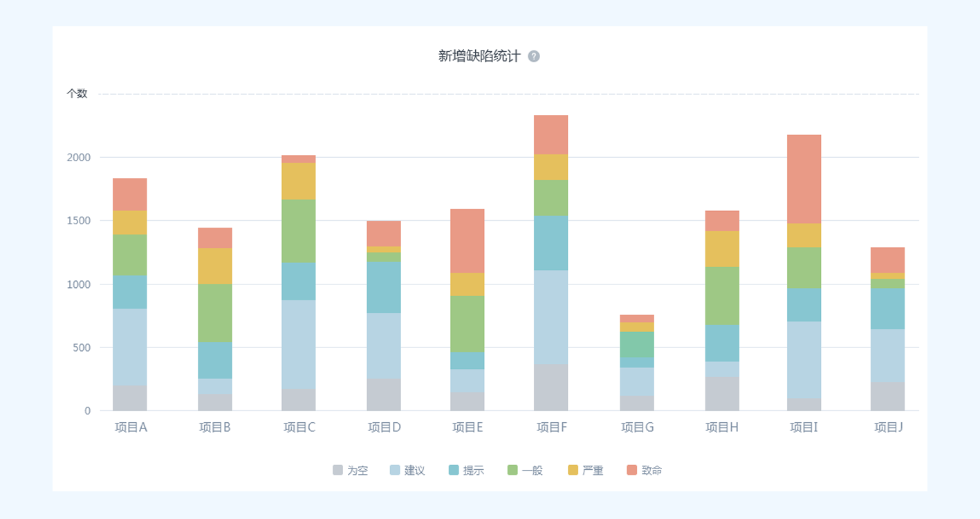The height and width of the screenshot is (519, 980).
Task: Toggle the 建议 legend series
Action: click(408, 471)
